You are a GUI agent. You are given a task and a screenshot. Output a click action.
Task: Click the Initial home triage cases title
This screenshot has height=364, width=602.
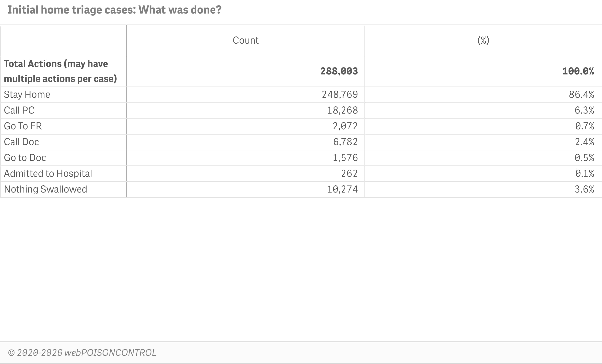[114, 10]
